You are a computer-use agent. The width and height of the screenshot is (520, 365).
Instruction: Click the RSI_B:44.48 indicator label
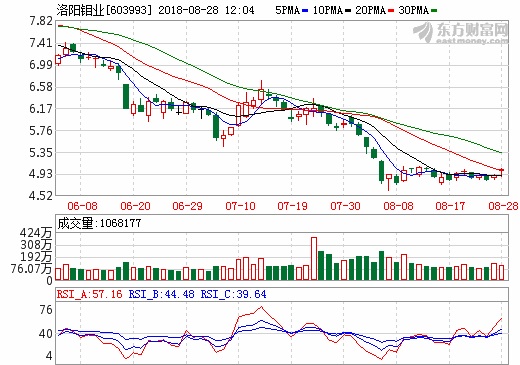pyautogui.click(x=161, y=294)
